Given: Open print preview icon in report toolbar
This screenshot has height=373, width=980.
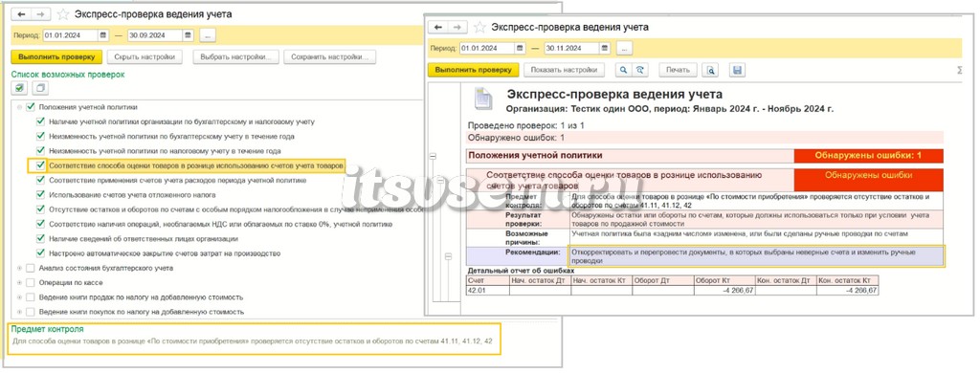Looking at the screenshot, I should click(x=710, y=70).
